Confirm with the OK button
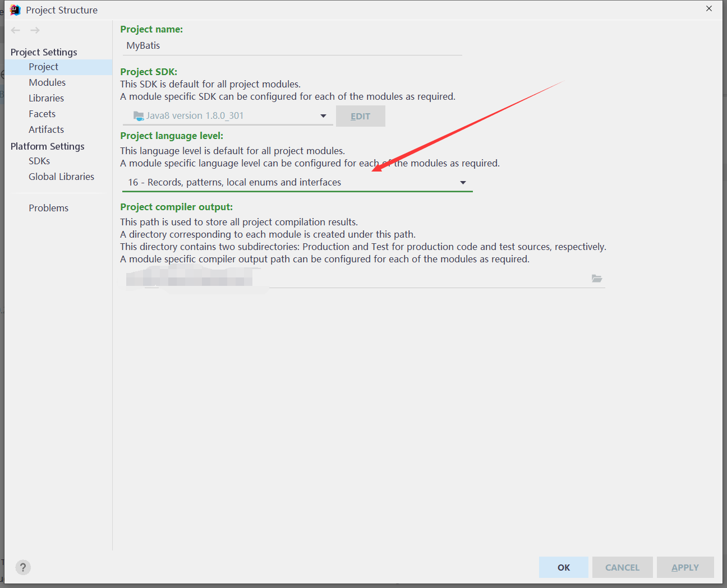The width and height of the screenshot is (727, 588). 564,567
